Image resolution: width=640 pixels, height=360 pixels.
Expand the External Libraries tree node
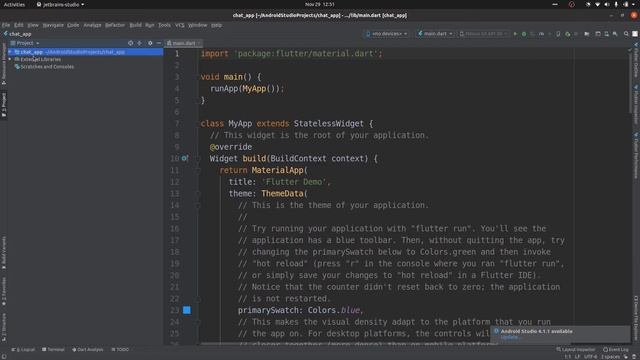click(10, 59)
